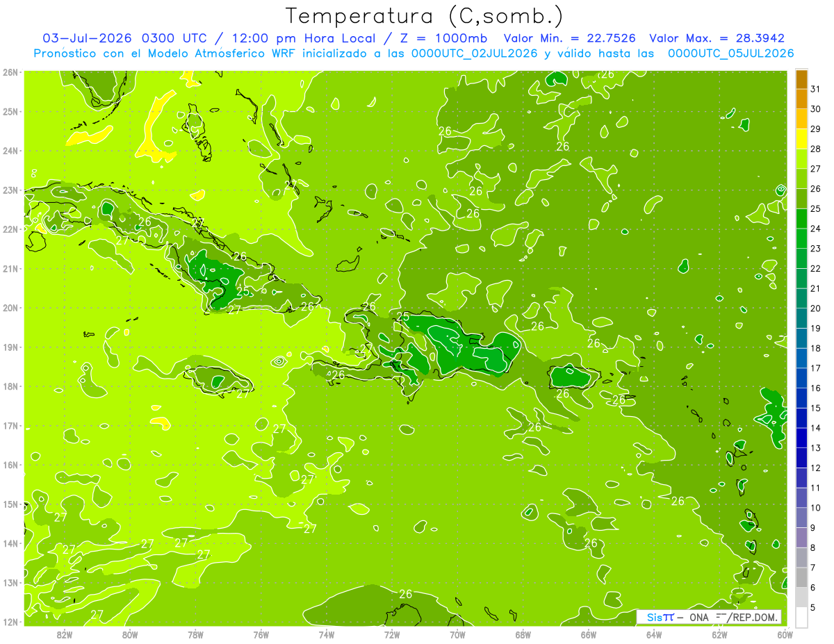This screenshot has width=834, height=644.
Task: Click the color bar label '16'
Action: coord(816,388)
